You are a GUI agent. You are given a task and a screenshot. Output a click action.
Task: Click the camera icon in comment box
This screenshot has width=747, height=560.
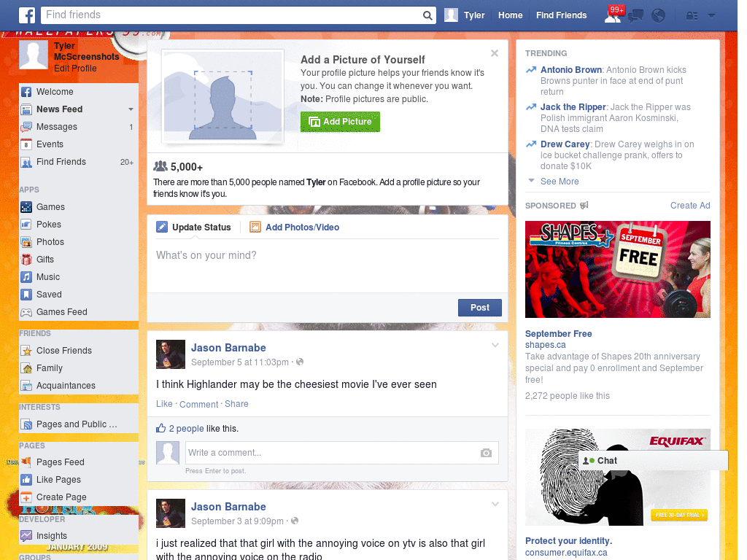pyautogui.click(x=486, y=453)
